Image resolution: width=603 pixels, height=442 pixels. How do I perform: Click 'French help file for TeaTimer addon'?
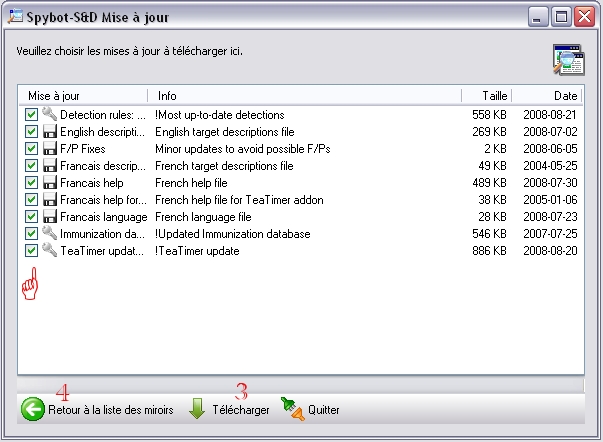click(239, 200)
